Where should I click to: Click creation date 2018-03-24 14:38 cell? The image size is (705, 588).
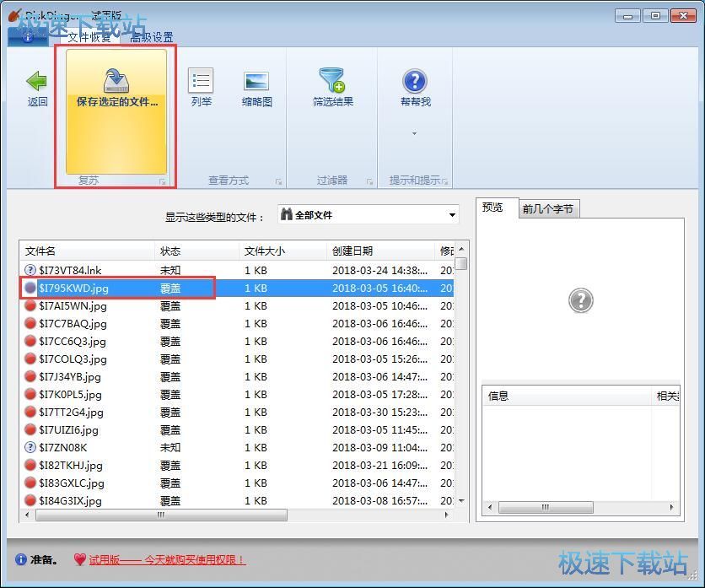pos(380,271)
